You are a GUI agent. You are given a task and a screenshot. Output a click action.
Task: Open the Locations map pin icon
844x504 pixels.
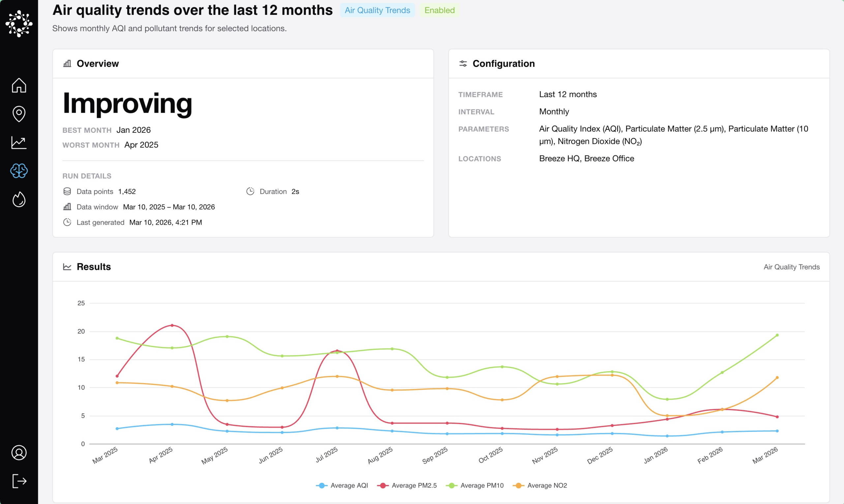(19, 114)
